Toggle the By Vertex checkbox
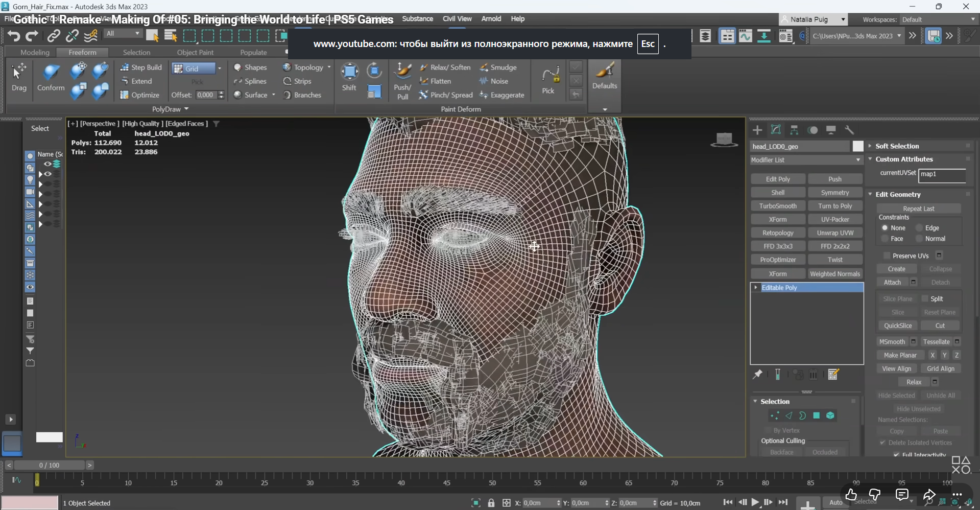The image size is (980, 510). point(768,430)
